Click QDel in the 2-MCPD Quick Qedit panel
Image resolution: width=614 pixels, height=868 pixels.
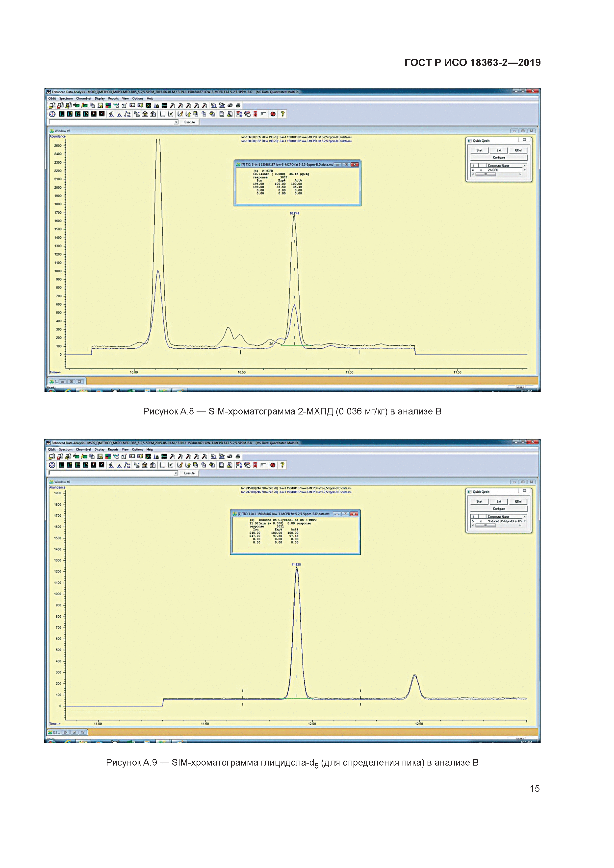point(518,150)
